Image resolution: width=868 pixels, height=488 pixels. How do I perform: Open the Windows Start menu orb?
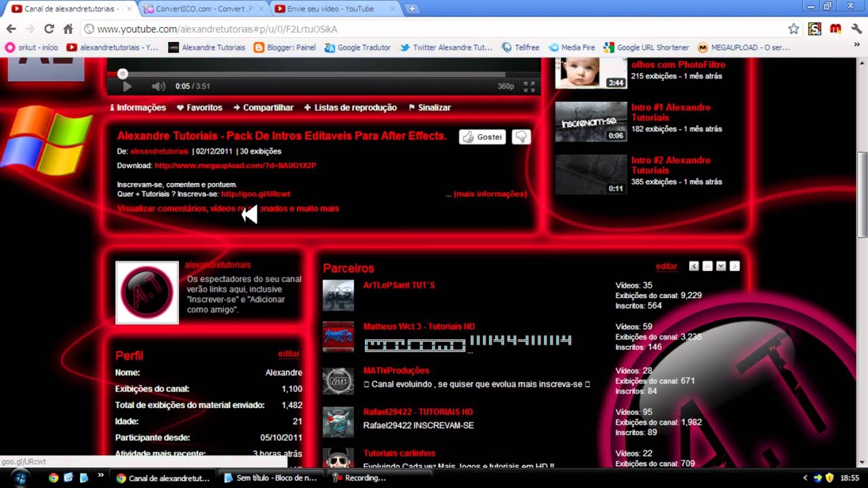20,477
